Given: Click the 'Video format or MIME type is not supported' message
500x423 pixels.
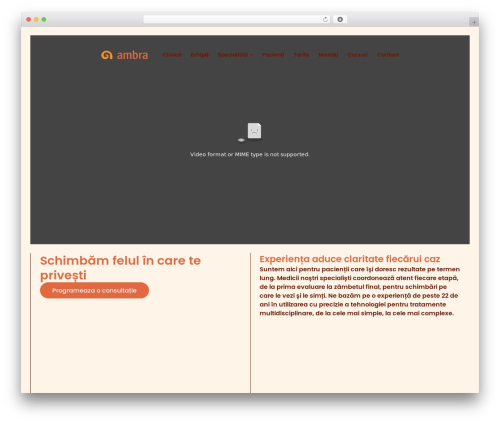Looking at the screenshot, I should point(250,154).
